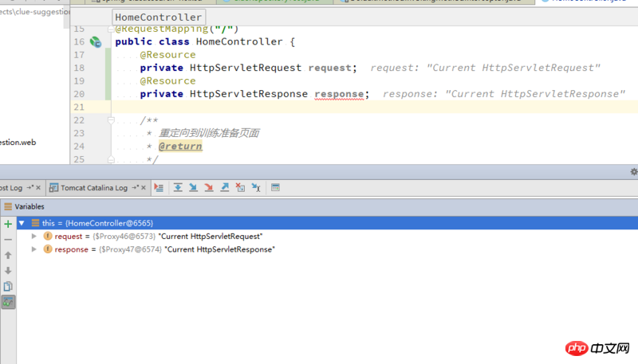Close the Tomcat Catalina Log tab
The height and width of the screenshot is (364, 638).
click(x=144, y=188)
